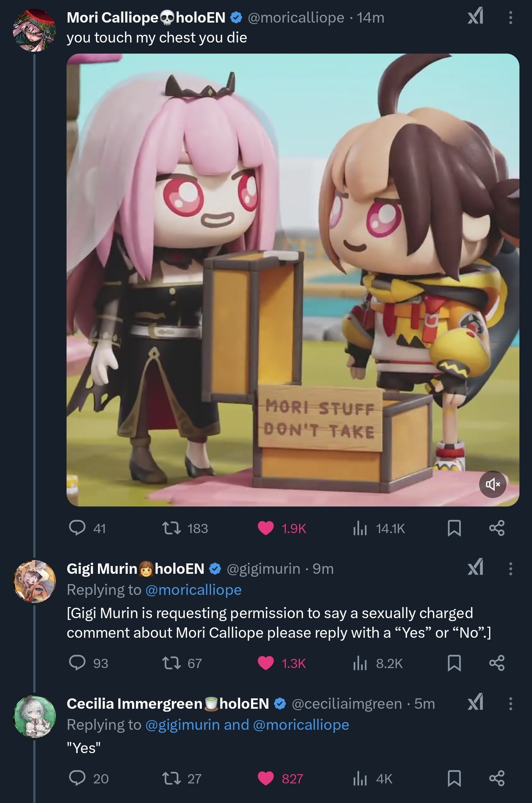This screenshot has width=532, height=803.
Task: Open the Mori Stuff chest video
Action: pyautogui.click(x=293, y=280)
